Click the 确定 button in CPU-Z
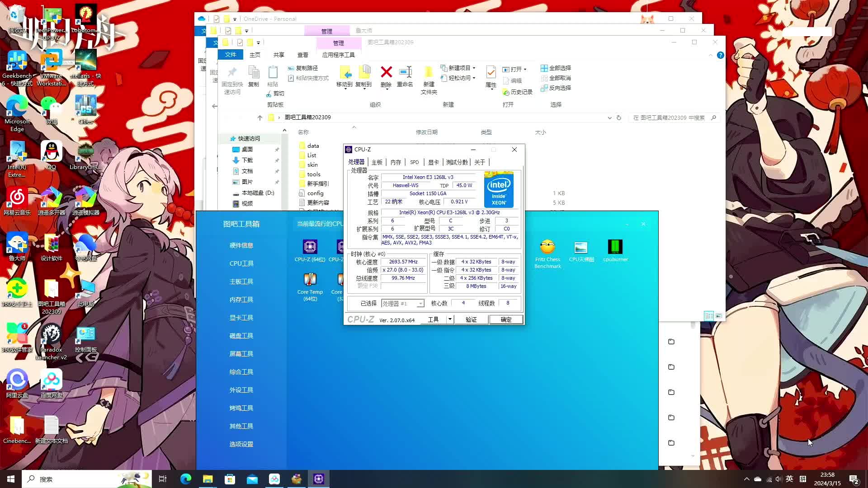868x488 pixels. click(506, 319)
